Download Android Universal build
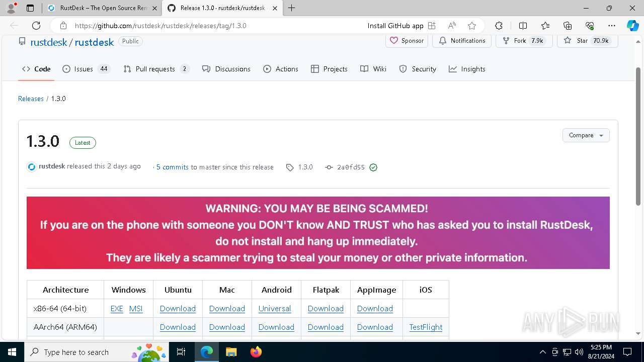644x362 pixels. [275, 309]
